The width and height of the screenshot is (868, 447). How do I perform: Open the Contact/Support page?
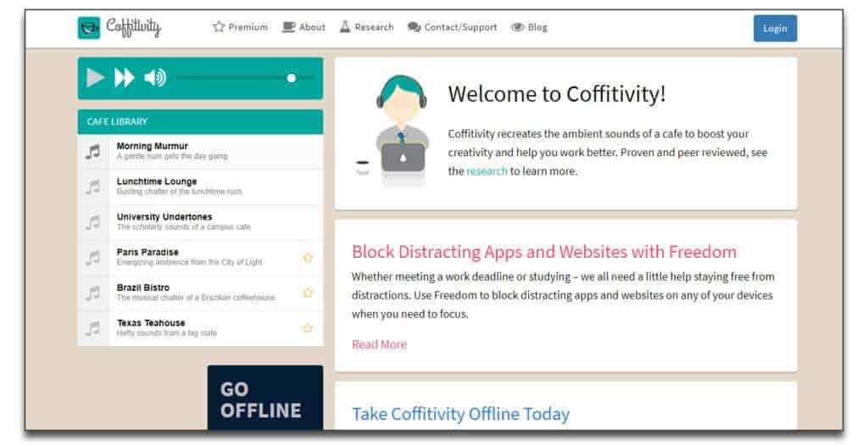point(460,27)
